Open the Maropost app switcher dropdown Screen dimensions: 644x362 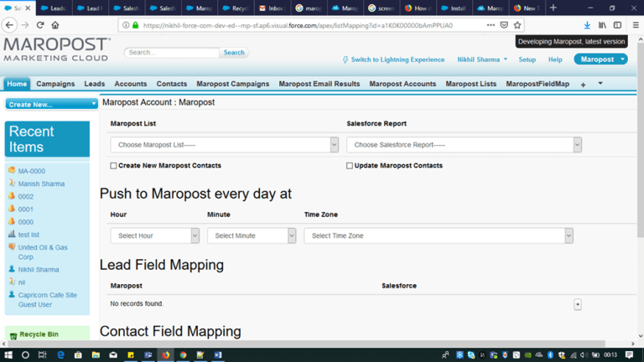[601, 59]
